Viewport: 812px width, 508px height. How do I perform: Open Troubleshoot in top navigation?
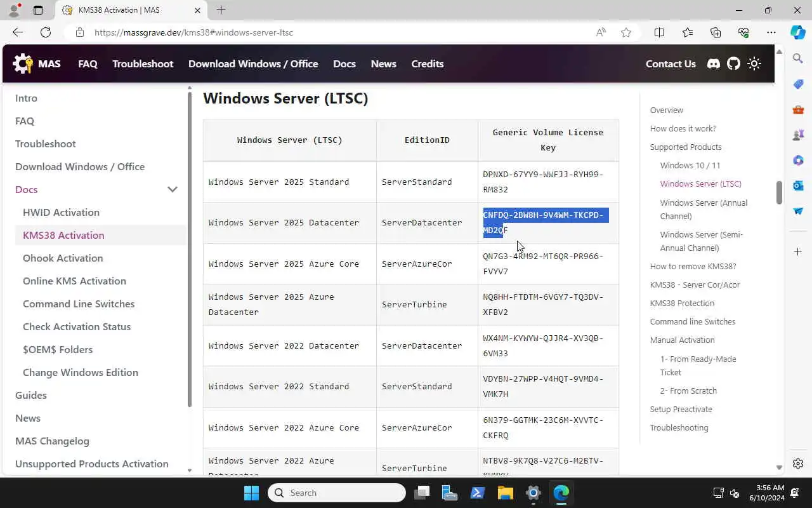[x=143, y=63]
